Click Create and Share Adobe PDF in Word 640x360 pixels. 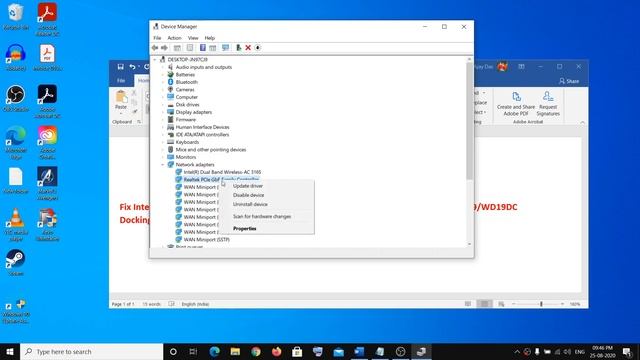point(516,104)
